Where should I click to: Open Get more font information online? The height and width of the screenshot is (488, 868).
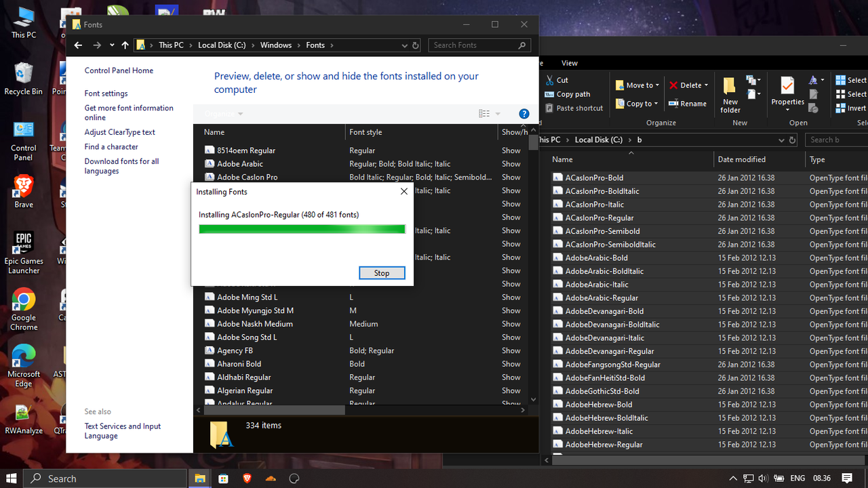129,113
